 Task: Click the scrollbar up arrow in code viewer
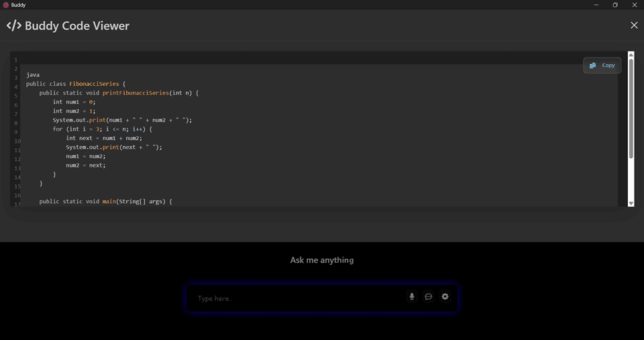pyautogui.click(x=631, y=54)
